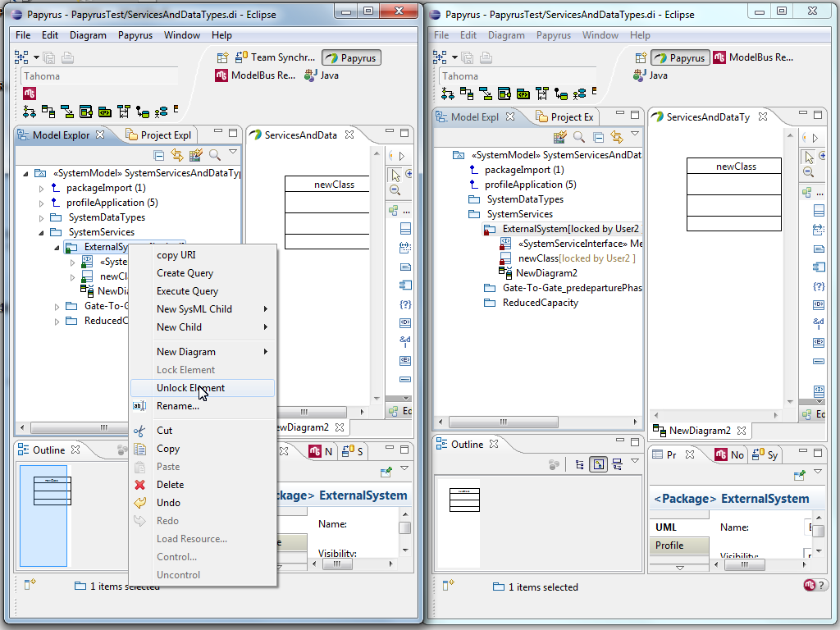Switch to Project Expl tab in left window
840x630 pixels.
pos(159,135)
